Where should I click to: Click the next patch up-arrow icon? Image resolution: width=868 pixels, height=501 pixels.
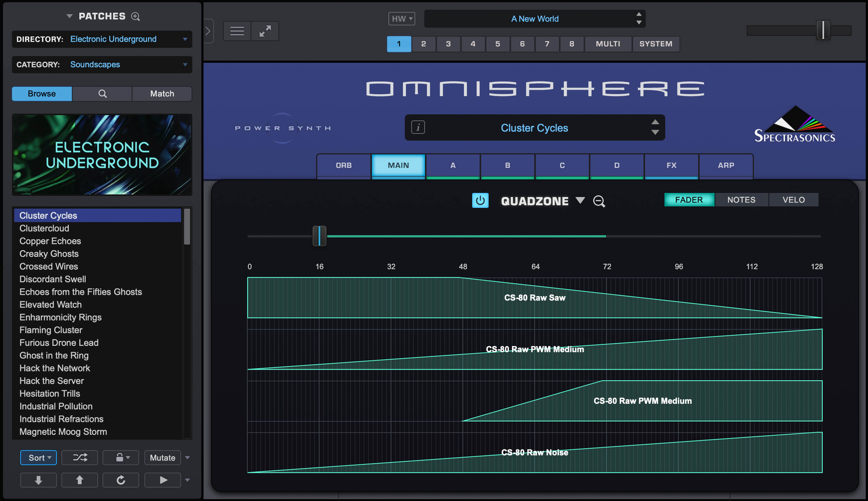tap(79, 480)
